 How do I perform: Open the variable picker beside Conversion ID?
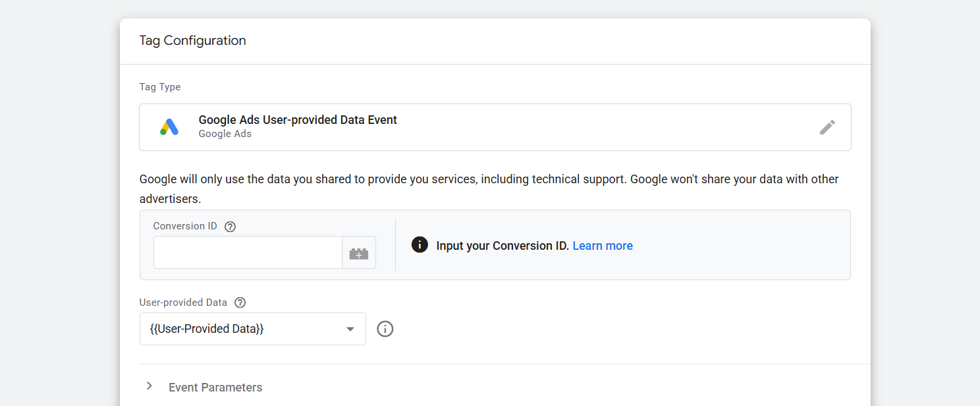pyautogui.click(x=359, y=253)
